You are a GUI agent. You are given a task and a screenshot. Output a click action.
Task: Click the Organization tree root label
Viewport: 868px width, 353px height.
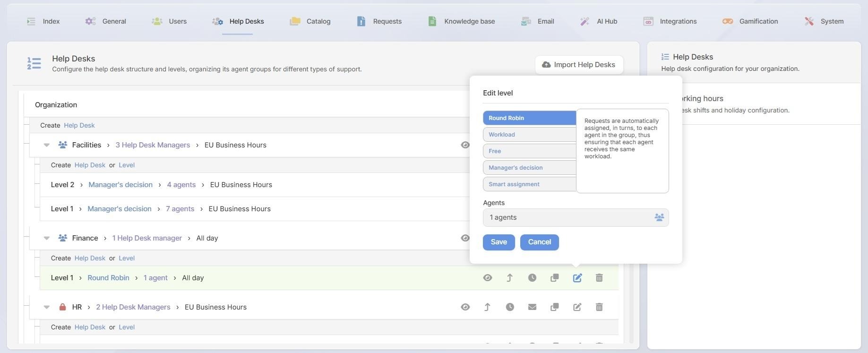56,105
